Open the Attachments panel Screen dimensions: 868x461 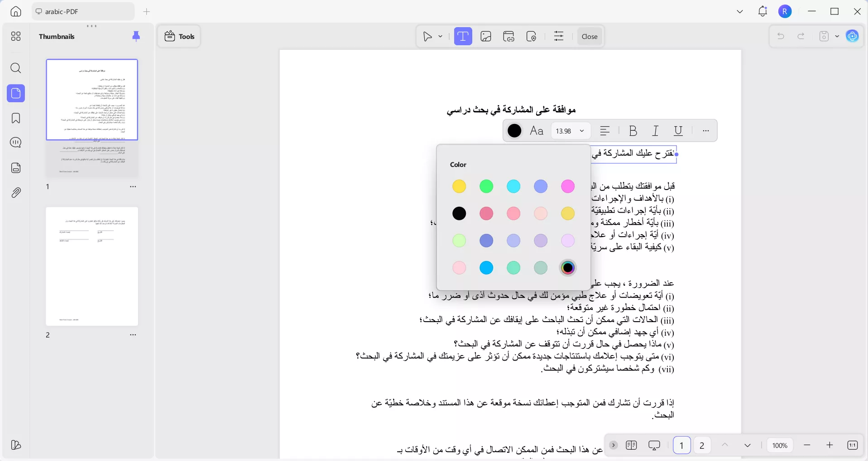click(15, 192)
